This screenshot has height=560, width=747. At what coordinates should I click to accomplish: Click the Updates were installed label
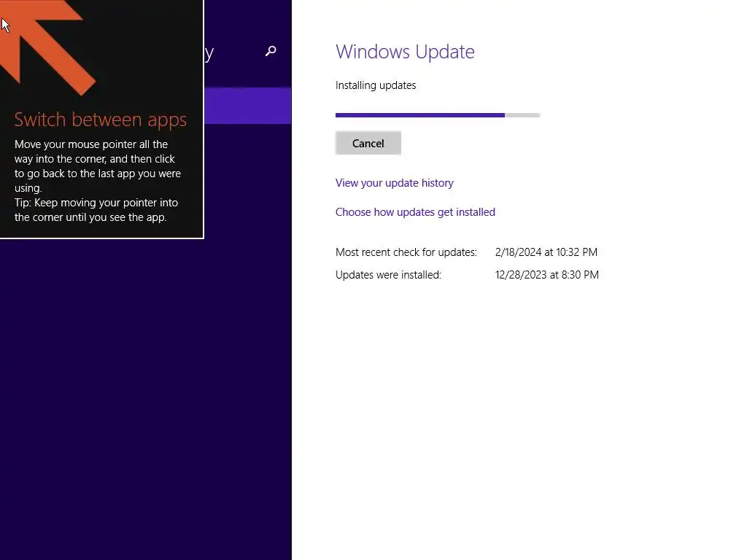(x=388, y=275)
